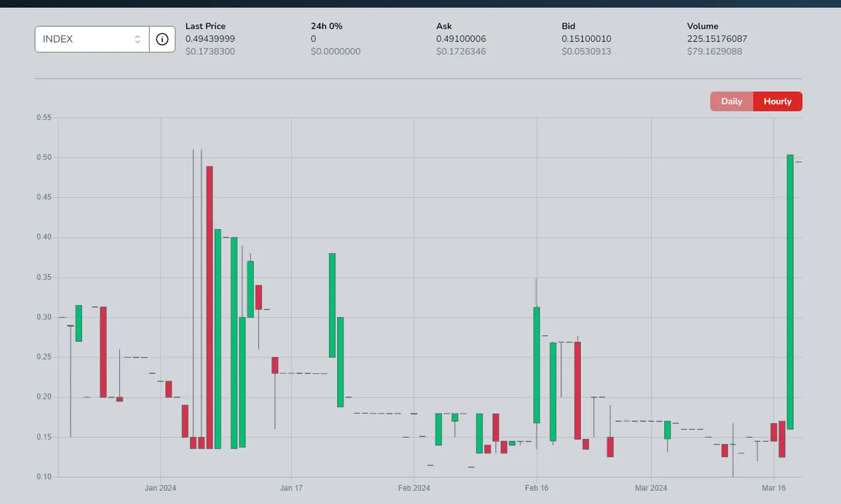Image resolution: width=841 pixels, height=504 pixels.
Task: Click the 0.55 y-axis label
Action: click(43, 118)
